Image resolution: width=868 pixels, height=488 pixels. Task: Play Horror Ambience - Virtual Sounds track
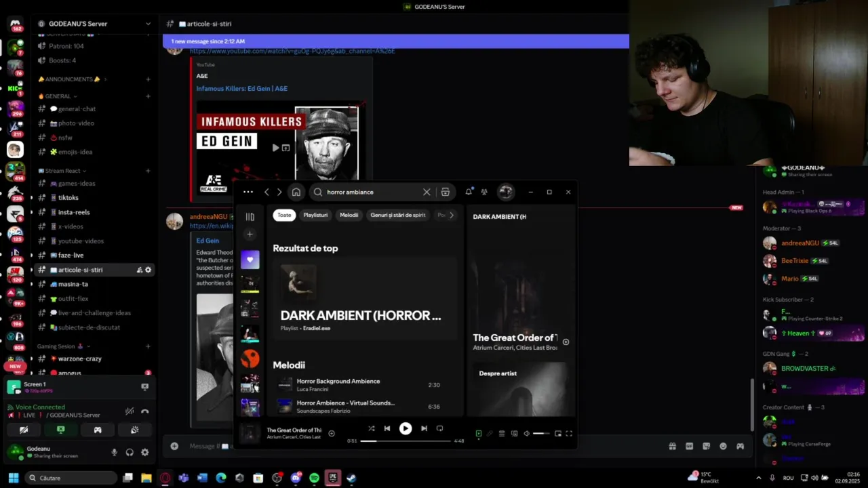tap(365, 407)
